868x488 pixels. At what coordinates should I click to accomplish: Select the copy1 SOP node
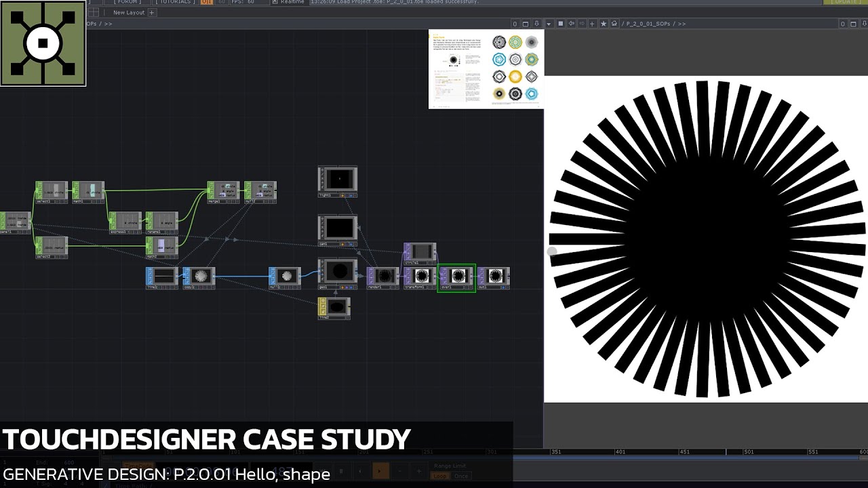(199, 278)
